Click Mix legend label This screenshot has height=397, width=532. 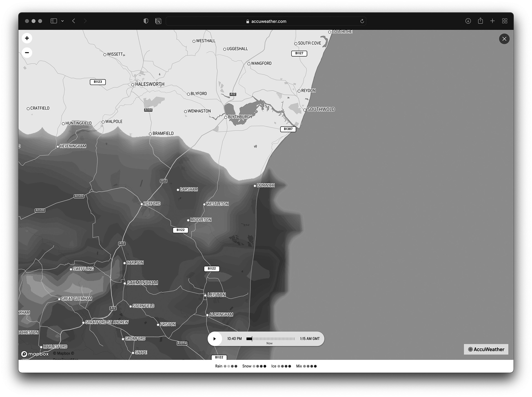click(299, 366)
